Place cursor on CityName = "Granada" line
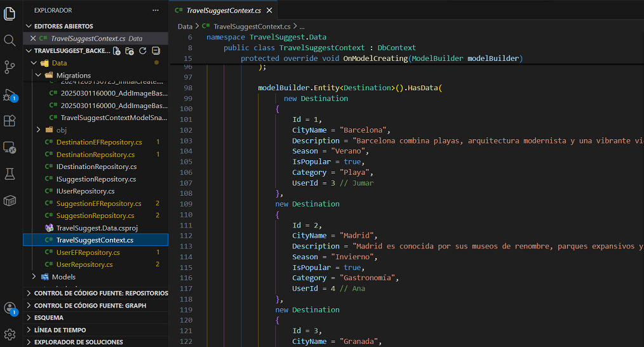644x347 pixels. pos(337,341)
